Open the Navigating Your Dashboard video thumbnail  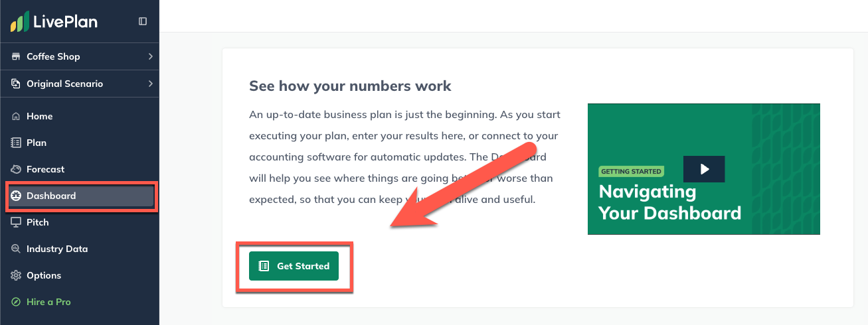coord(704,169)
